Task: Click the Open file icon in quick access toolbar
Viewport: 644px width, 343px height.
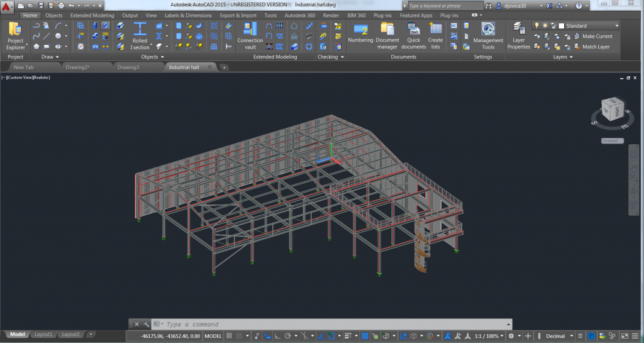Action: pos(31,5)
